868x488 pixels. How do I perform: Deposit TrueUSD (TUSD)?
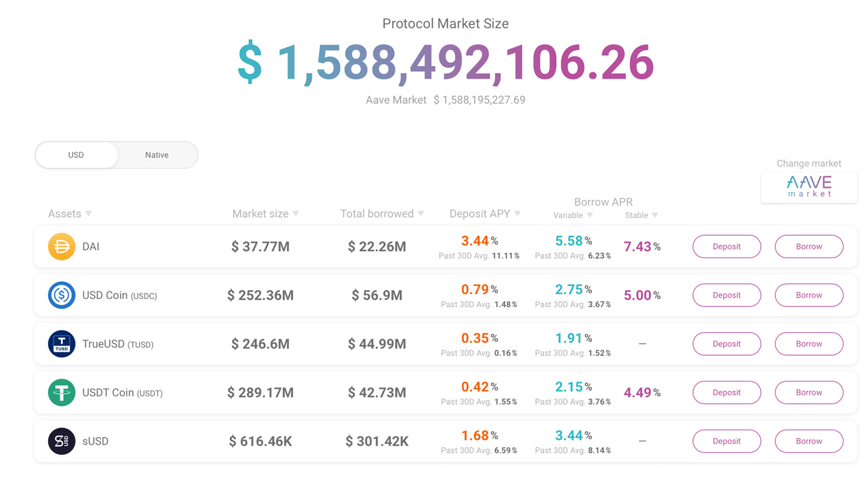point(727,344)
